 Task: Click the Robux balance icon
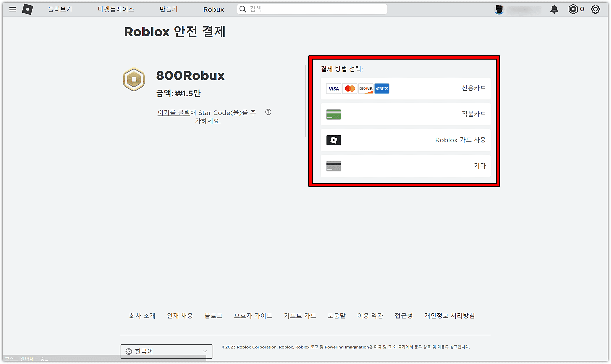[573, 9]
